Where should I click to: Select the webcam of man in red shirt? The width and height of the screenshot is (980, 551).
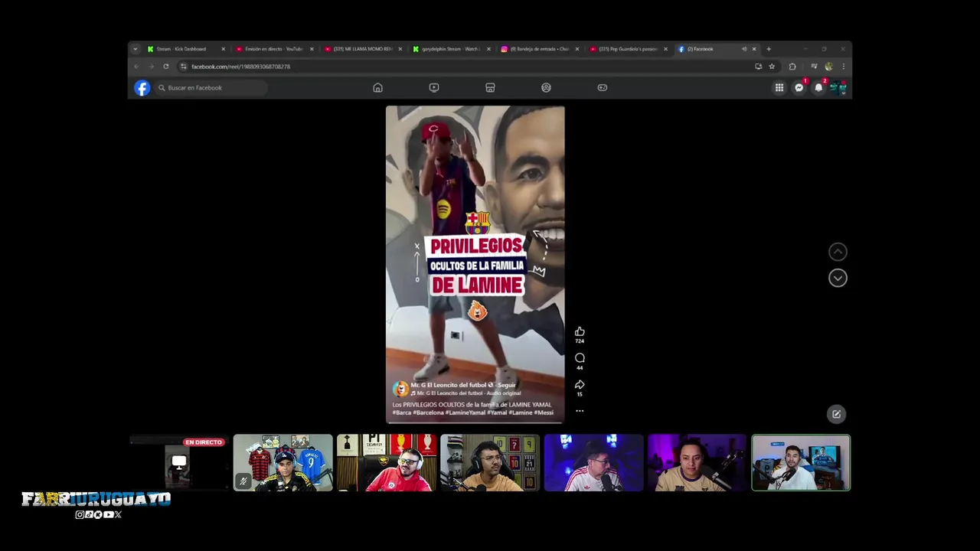point(387,463)
